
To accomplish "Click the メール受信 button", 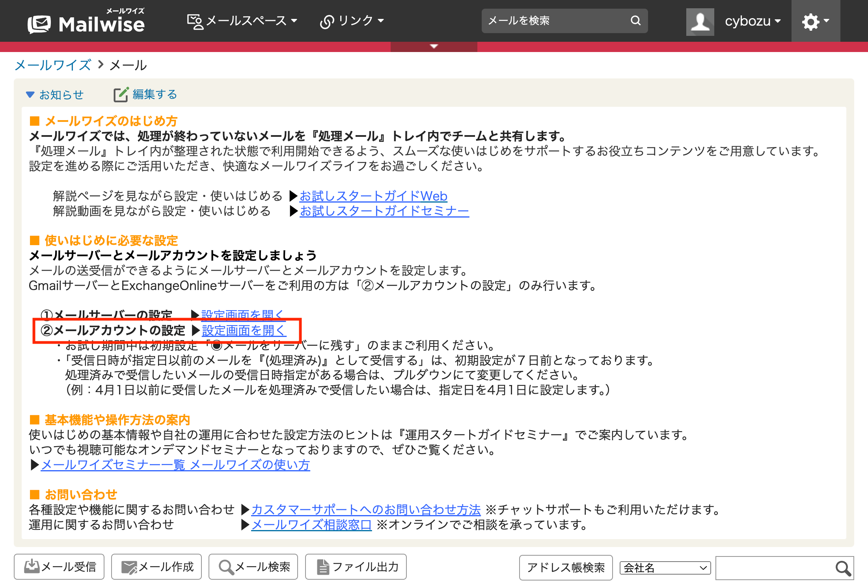I will tap(59, 567).
